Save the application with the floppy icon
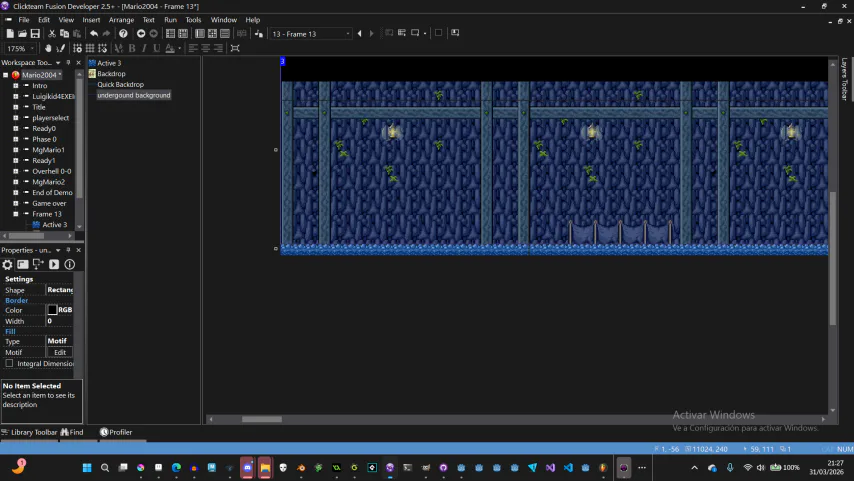The image size is (854, 481). tap(35, 34)
